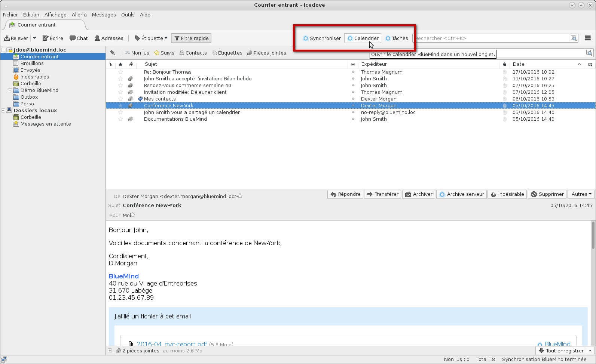Click the BlueMind link in message body
Viewport: 596px width, 364px height.
tap(123, 276)
